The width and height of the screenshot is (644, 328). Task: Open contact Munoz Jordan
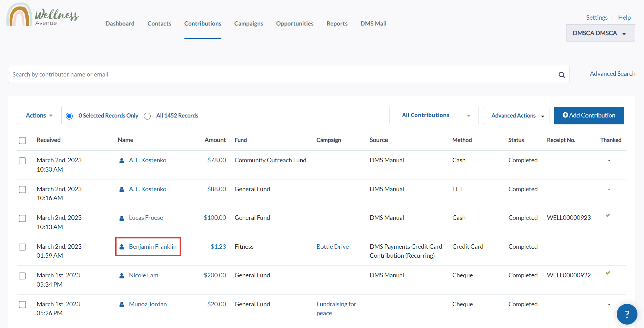tap(148, 304)
